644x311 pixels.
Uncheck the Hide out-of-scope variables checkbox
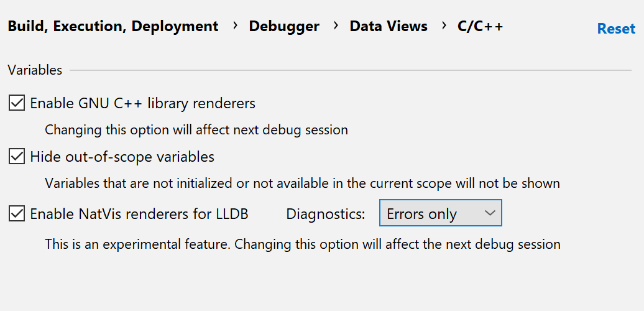pos(16,157)
